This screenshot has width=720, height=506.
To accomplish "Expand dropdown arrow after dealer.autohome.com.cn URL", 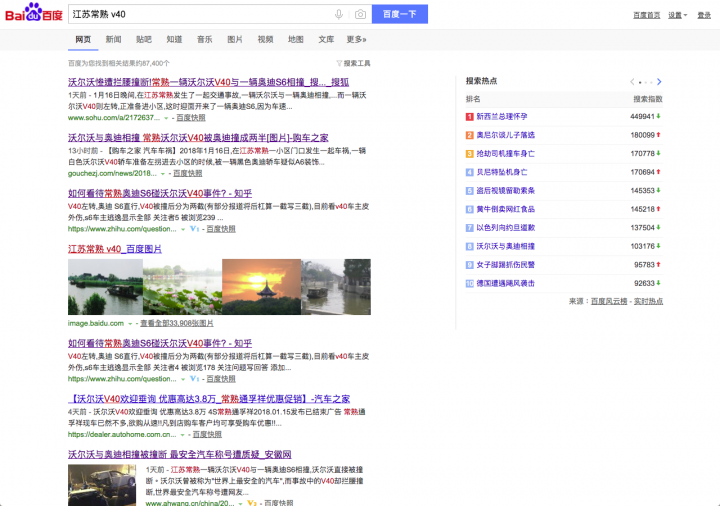I will tap(183, 435).
